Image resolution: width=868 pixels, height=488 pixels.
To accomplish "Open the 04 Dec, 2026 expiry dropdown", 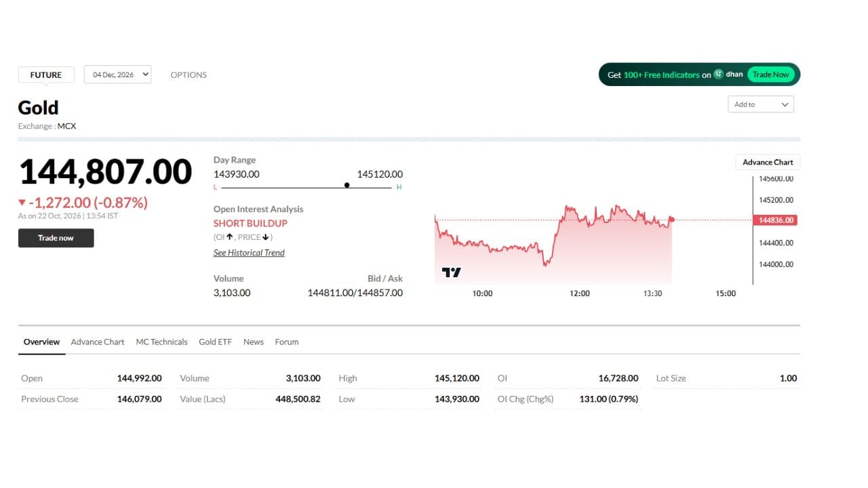I will tap(117, 75).
